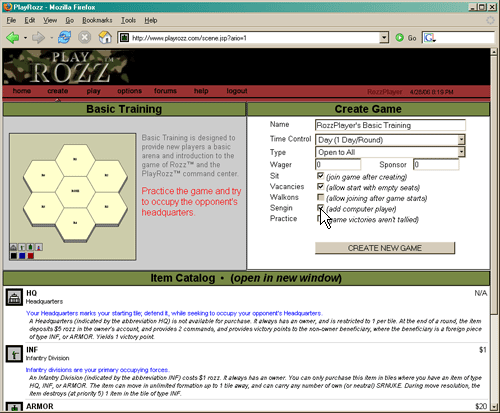Open the back button history arrow
Image resolution: width=500 pixels, height=413 pixels.
[x=25, y=38]
